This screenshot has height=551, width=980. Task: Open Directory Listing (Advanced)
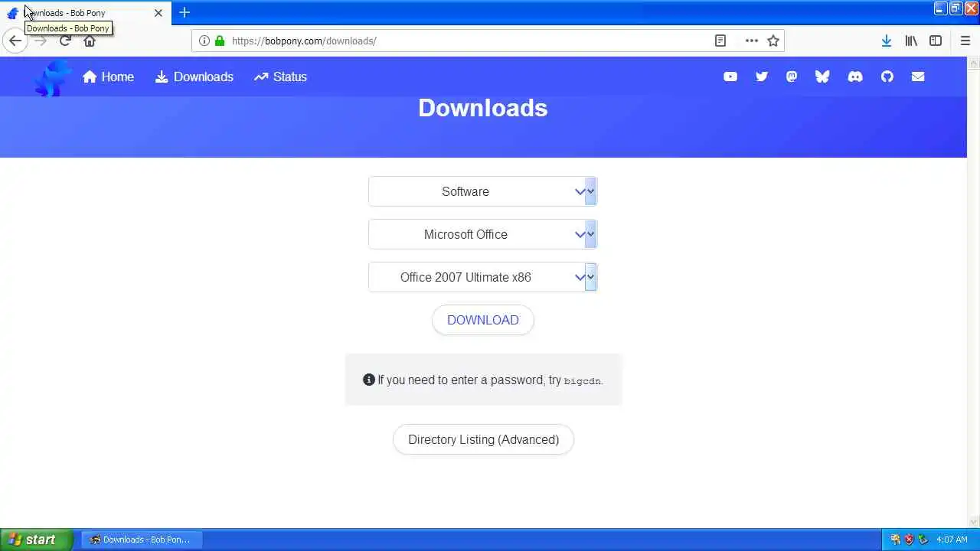(x=483, y=439)
